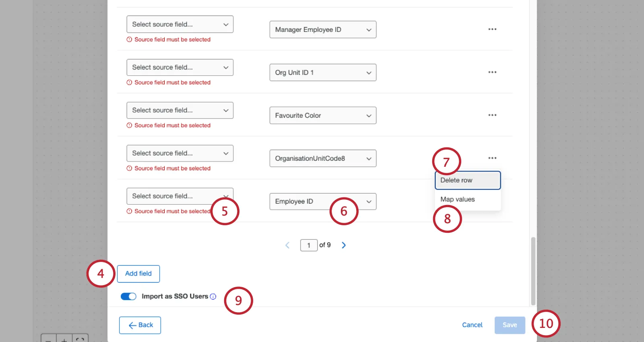Expand the Favourite Color destination dropdown
Image resolution: width=644 pixels, height=342 pixels.
(x=323, y=116)
